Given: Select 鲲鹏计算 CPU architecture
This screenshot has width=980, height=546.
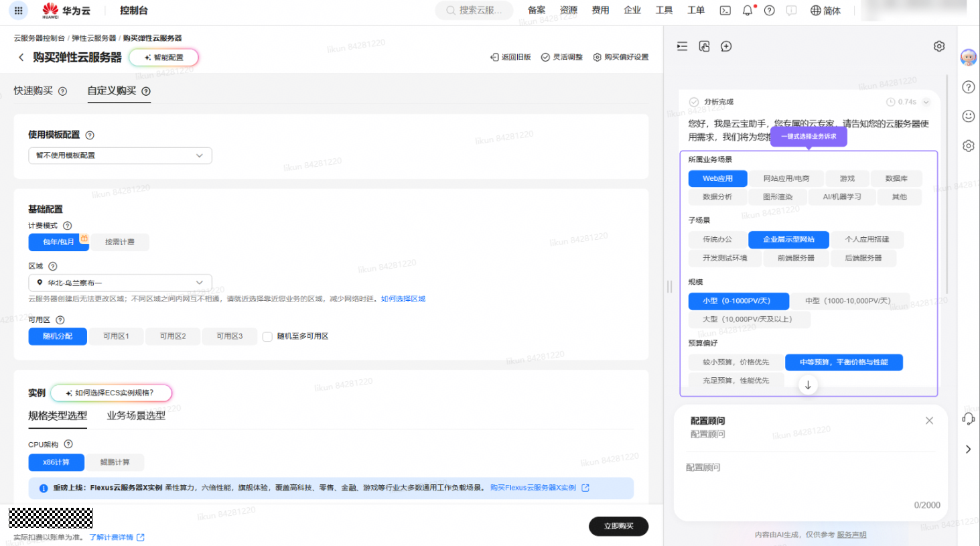Looking at the screenshot, I should pyautogui.click(x=115, y=462).
